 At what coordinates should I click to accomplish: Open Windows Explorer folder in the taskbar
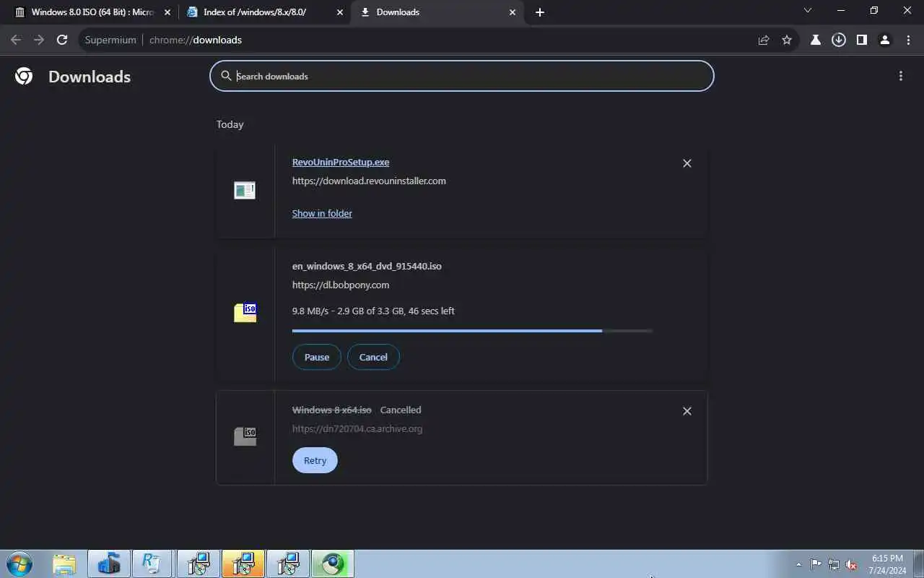[64, 564]
